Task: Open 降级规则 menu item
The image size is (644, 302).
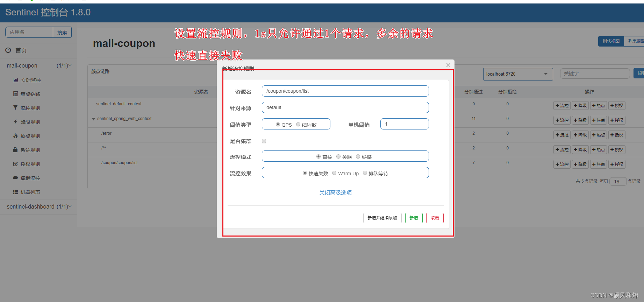Action: click(x=30, y=122)
